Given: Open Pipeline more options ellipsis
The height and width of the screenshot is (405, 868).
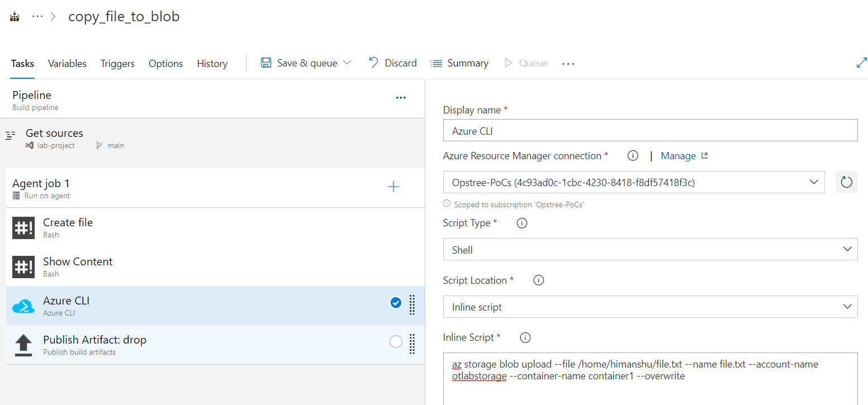Looking at the screenshot, I should tap(401, 98).
